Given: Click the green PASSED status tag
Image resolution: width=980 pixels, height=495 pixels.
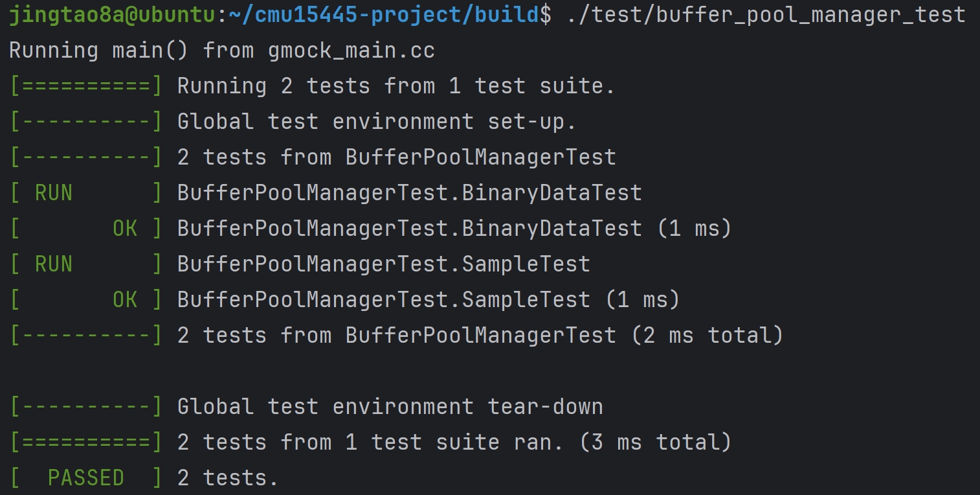Looking at the screenshot, I should pyautogui.click(x=85, y=478).
